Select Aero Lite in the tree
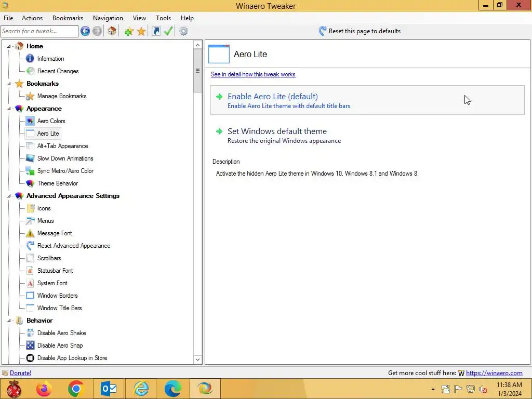 (x=48, y=134)
